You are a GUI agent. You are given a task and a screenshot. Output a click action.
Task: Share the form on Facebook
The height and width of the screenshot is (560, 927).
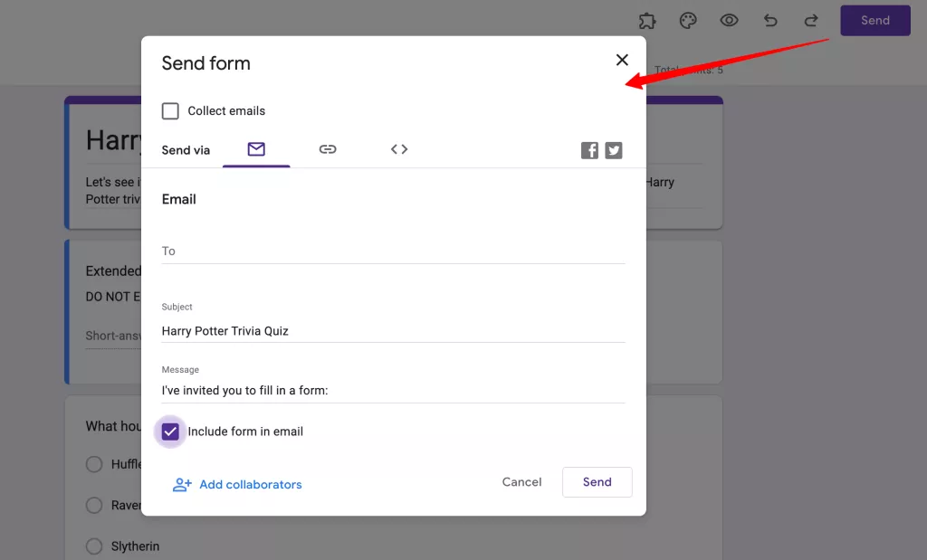[x=589, y=149]
